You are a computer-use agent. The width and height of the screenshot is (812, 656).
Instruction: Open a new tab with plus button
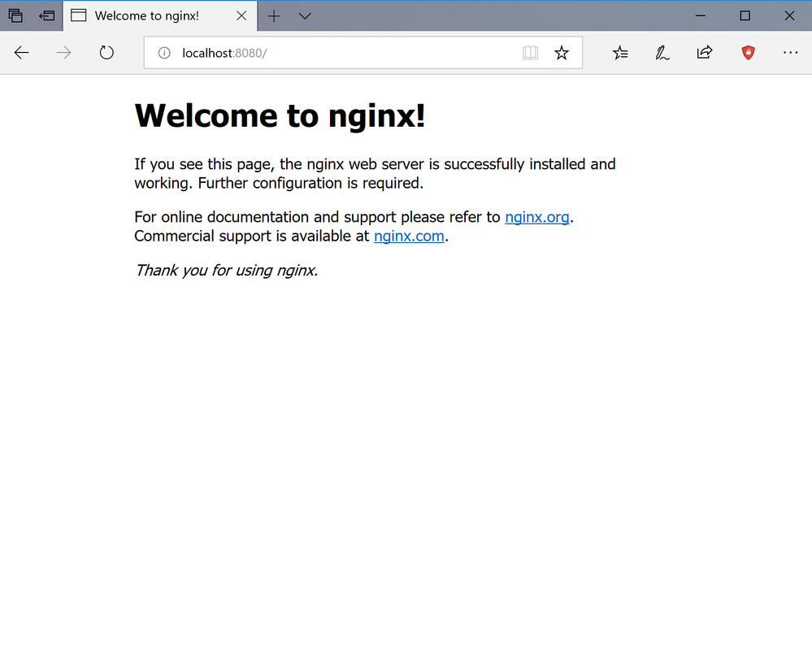[x=274, y=16]
